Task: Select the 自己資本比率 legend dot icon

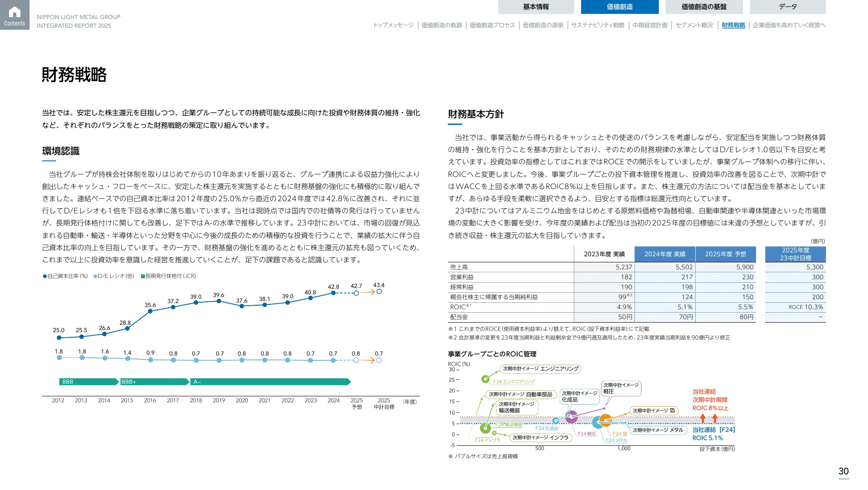Action: point(44,276)
